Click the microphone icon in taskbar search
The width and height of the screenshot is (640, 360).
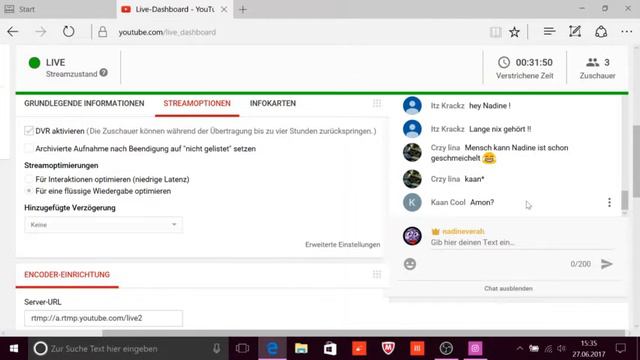pos(216,349)
